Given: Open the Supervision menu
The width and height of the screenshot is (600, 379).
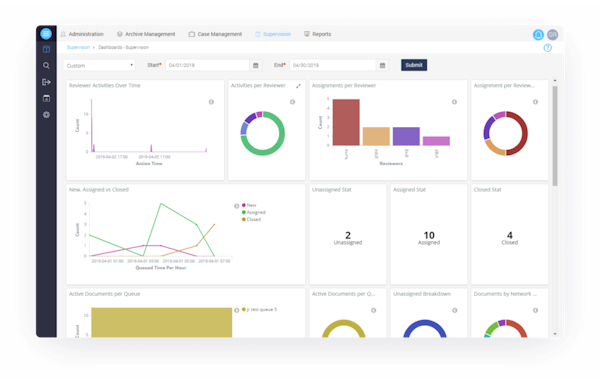Looking at the screenshot, I should click(273, 34).
